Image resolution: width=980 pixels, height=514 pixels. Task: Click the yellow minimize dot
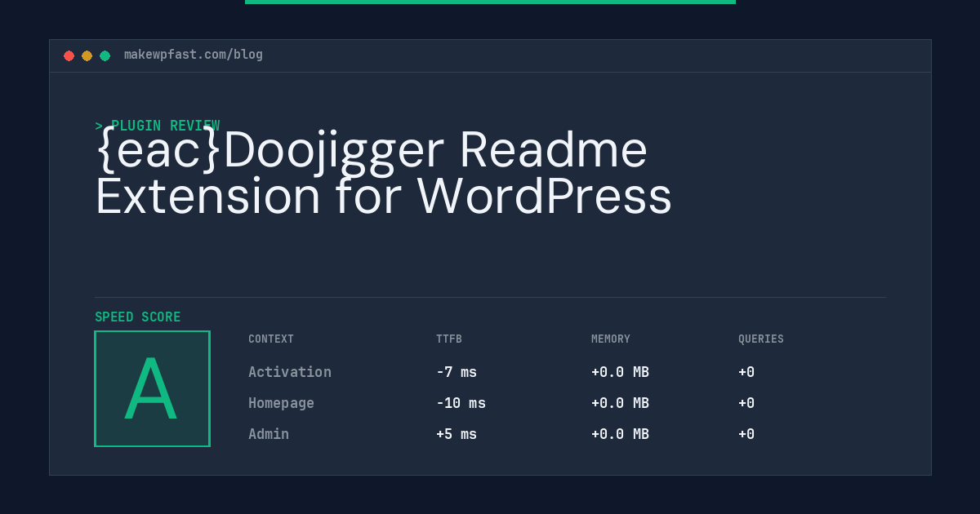tap(87, 55)
